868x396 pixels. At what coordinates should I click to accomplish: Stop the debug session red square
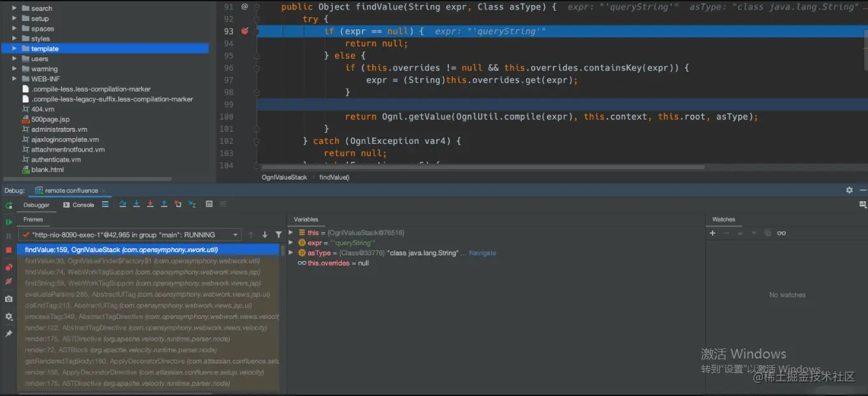9,250
